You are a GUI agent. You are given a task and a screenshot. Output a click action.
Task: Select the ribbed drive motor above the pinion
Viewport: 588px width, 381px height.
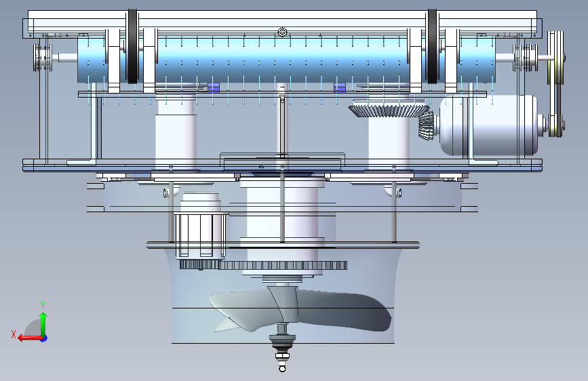coord(200,235)
